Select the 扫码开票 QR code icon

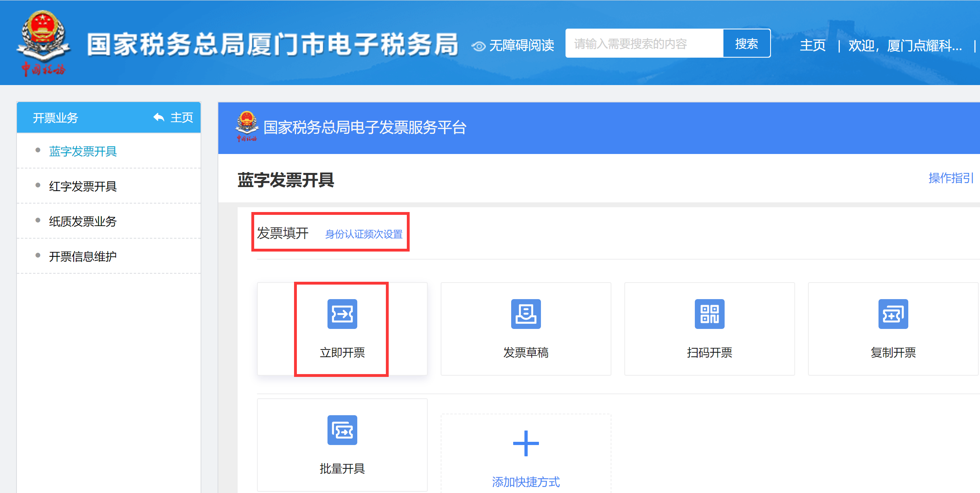[709, 314]
